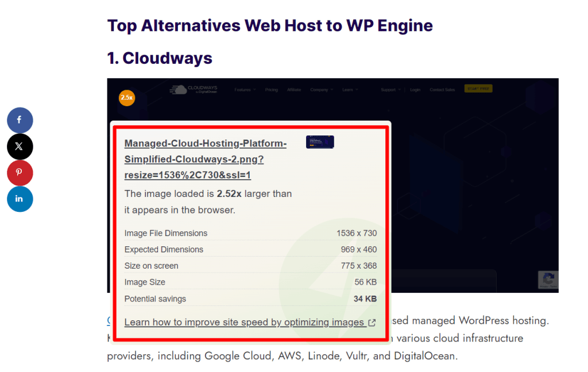The image size is (588, 372).
Task: Click the small image thumbnail preview in popup
Action: point(320,142)
